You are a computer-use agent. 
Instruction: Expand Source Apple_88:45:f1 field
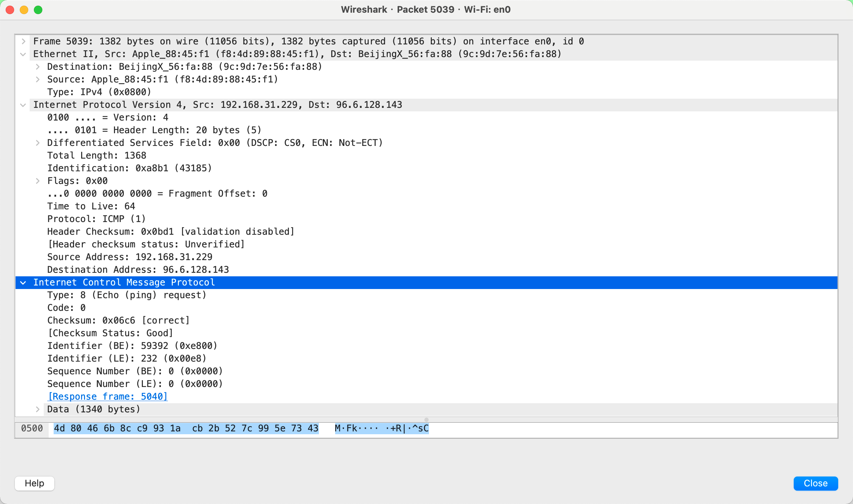[x=37, y=80]
